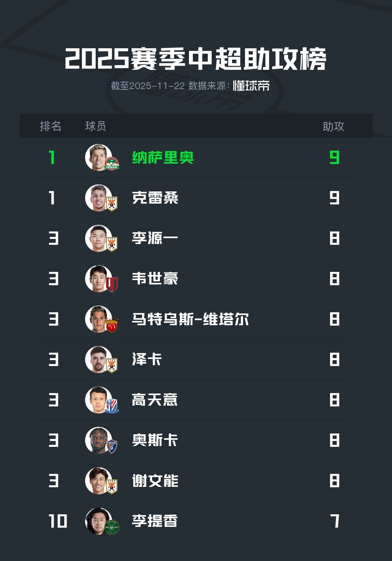Click the 排名 column header

(x=51, y=126)
